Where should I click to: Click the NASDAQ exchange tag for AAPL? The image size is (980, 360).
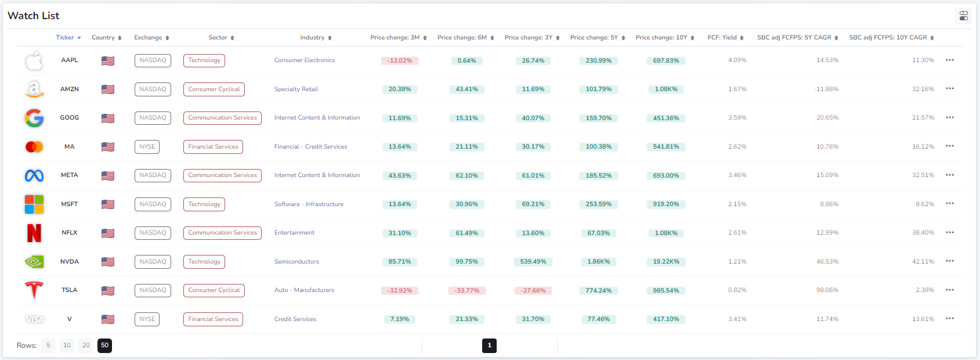[x=153, y=60]
